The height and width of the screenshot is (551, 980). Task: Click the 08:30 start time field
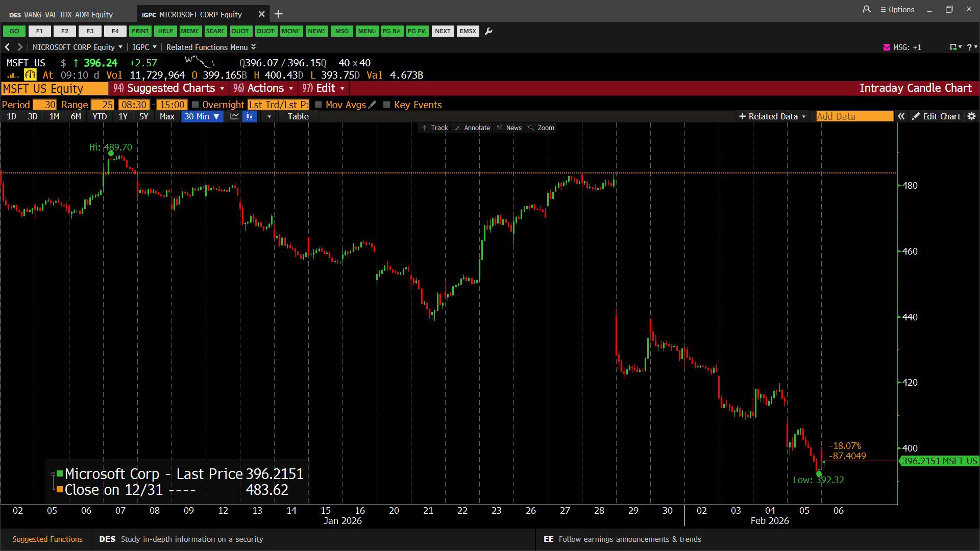tap(134, 105)
